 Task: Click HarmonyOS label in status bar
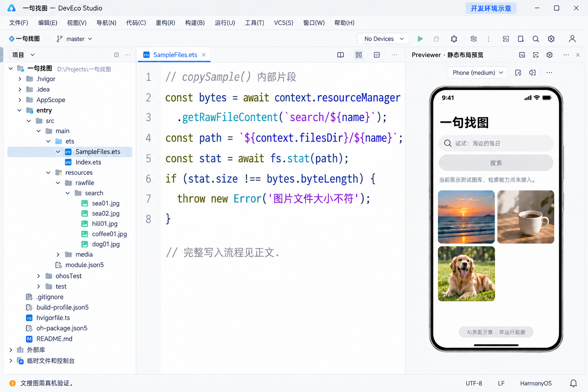point(536,383)
